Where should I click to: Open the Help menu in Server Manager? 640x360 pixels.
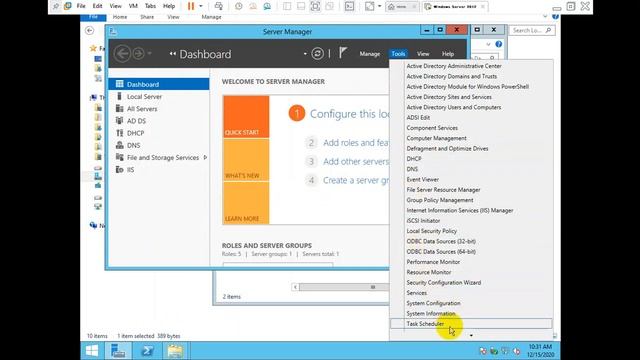pos(448,53)
